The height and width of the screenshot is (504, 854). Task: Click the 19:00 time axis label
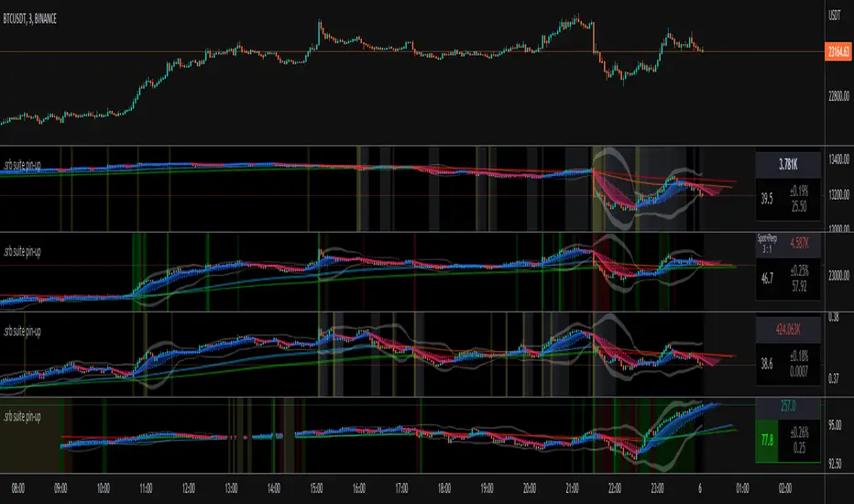coord(487,488)
